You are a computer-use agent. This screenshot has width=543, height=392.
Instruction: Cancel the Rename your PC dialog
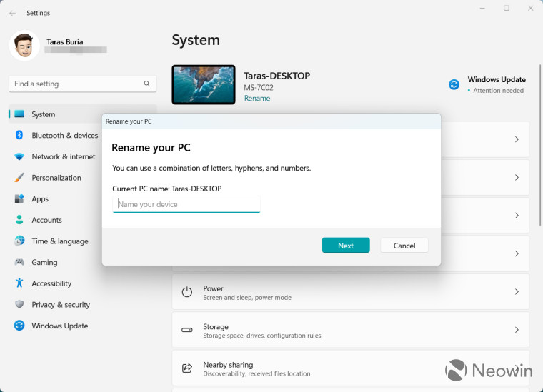[404, 246]
